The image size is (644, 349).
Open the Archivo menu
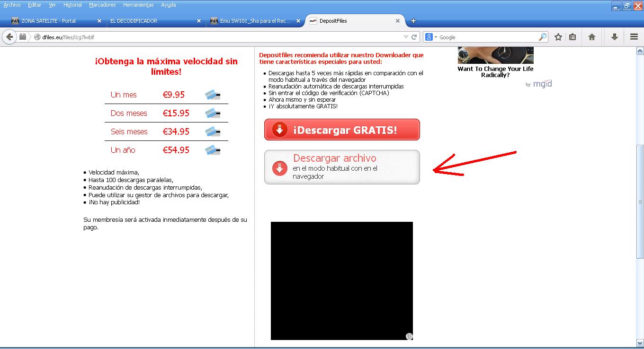point(12,5)
